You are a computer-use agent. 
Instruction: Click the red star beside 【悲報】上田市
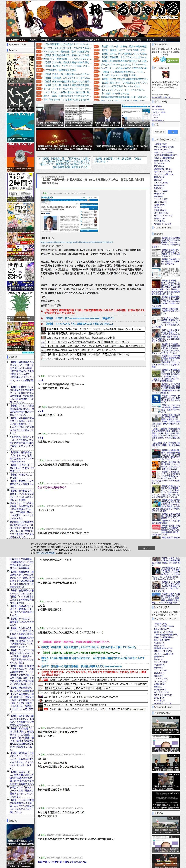click(x=42, y=318)
